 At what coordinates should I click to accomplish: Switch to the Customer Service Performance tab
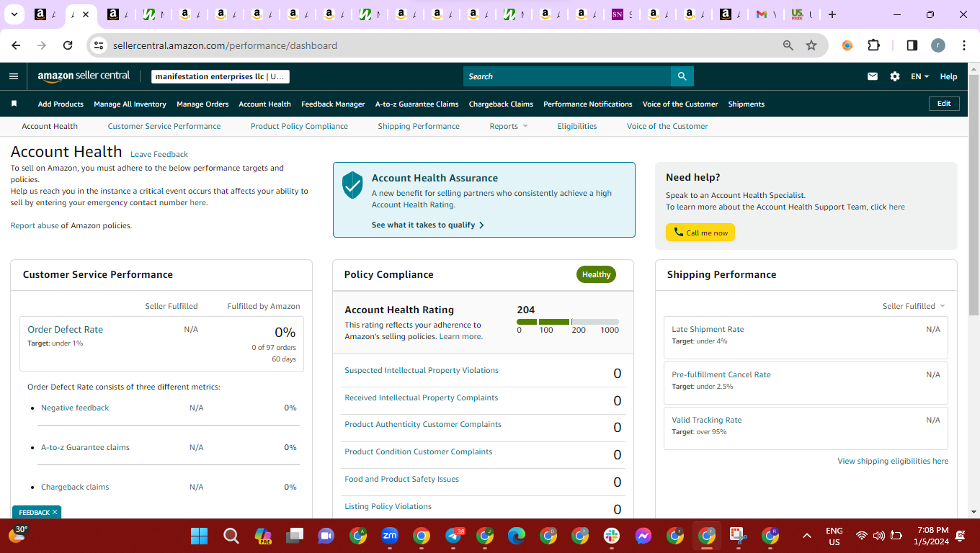[164, 126]
